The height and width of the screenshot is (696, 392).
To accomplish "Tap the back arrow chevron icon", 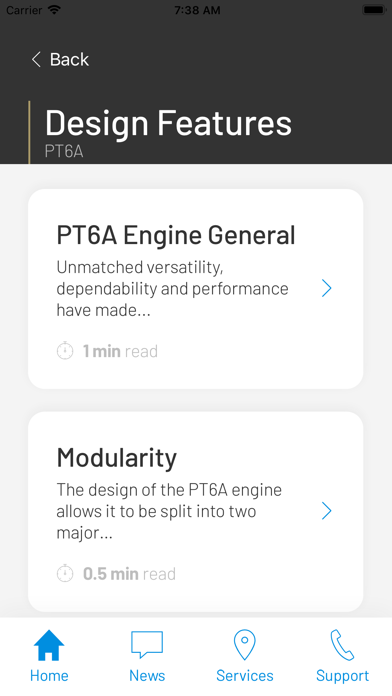I will pyautogui.click(x=36, y=59).
